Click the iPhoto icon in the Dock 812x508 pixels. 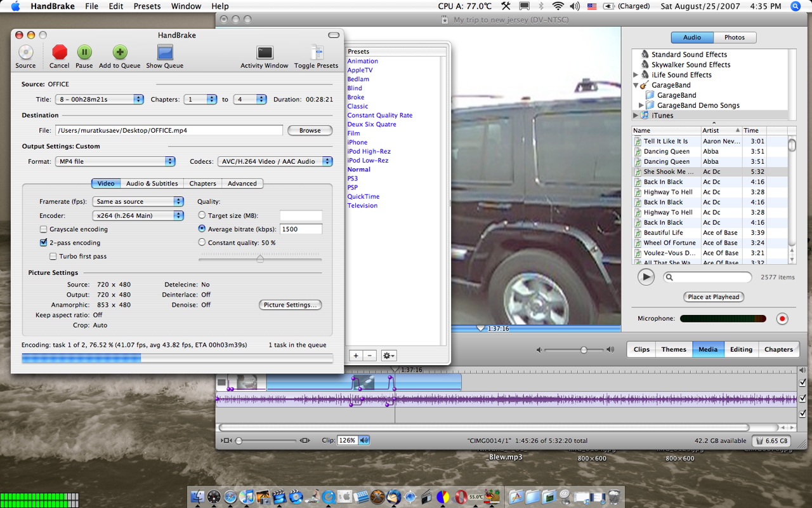point(263,497)
